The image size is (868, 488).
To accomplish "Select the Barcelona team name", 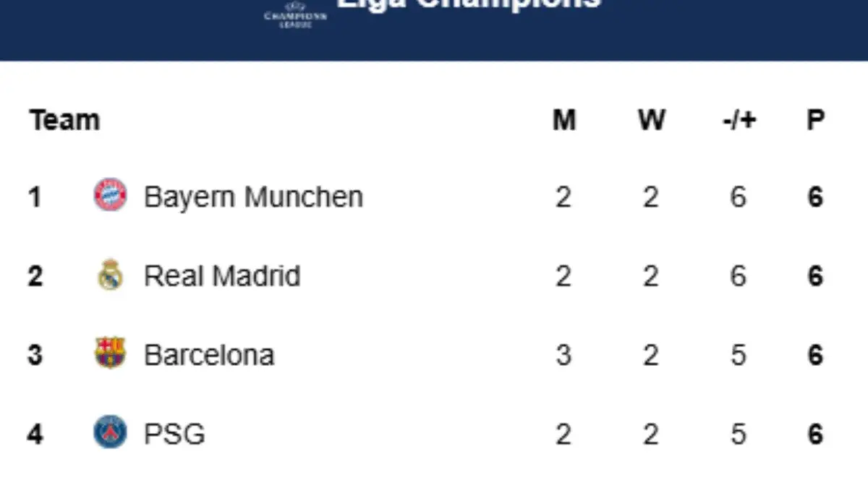I will (209, 355).
